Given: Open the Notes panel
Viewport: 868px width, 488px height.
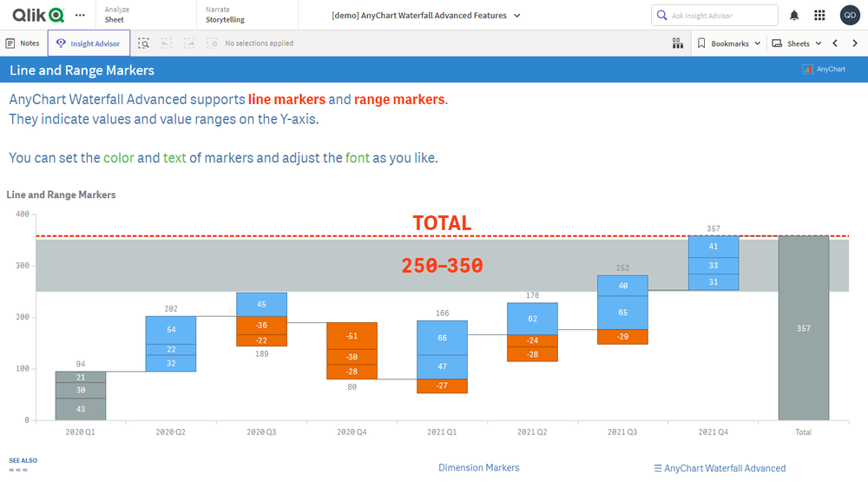Looking at the screenshot, I should tap(23, 43).
